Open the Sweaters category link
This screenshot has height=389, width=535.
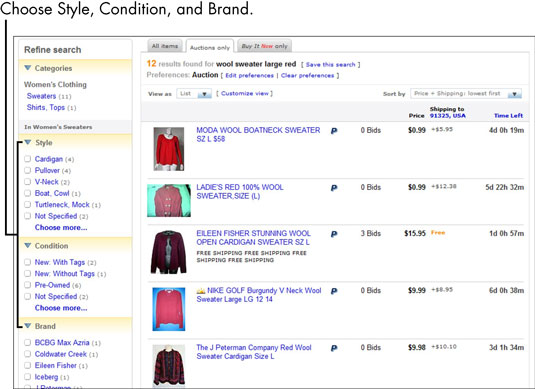pyautogui.click(x=41, y=96)
